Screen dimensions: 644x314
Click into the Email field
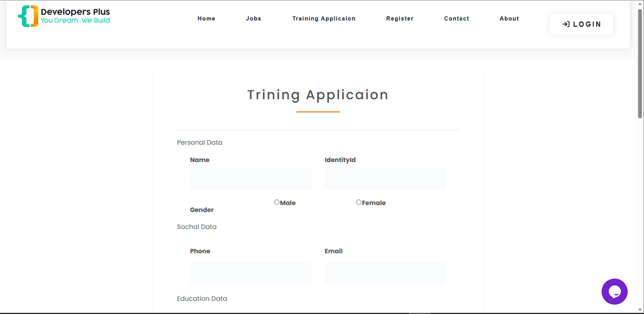click(x=386, y=273)
